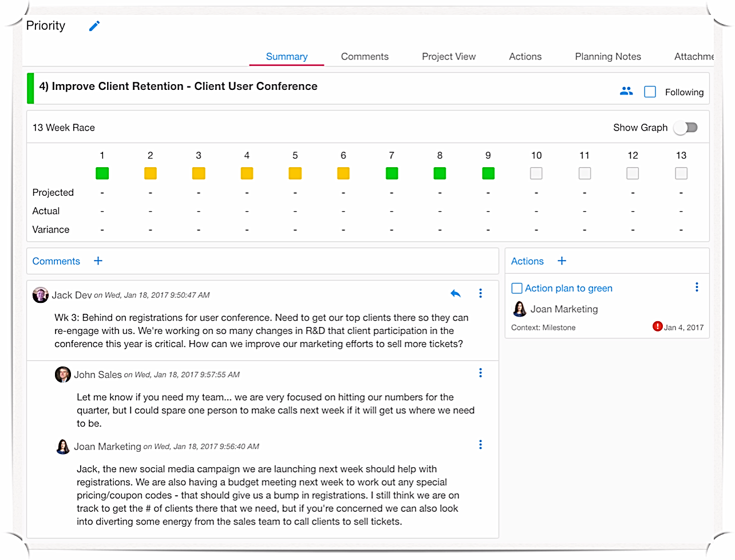Open the Action plan to green link

[x=568, y=288]
